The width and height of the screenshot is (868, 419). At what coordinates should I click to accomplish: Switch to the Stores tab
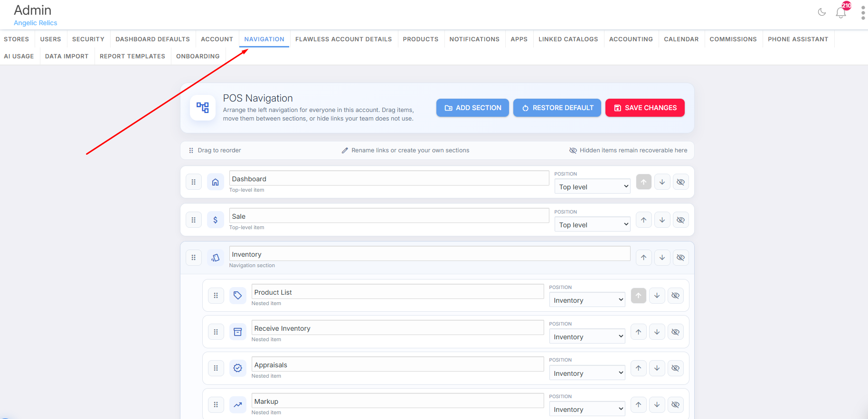pyautogui.click(x=17, y=39)
